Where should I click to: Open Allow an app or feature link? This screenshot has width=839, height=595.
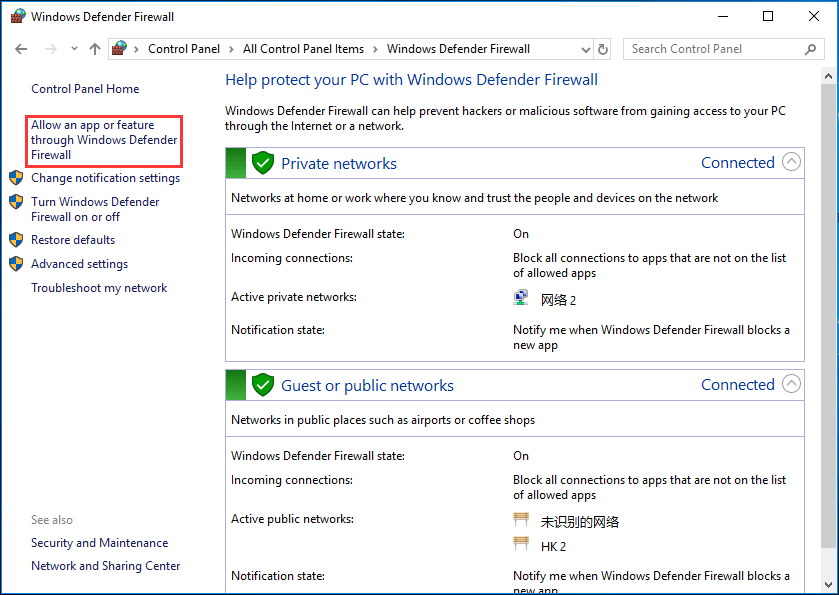[104, 140]
